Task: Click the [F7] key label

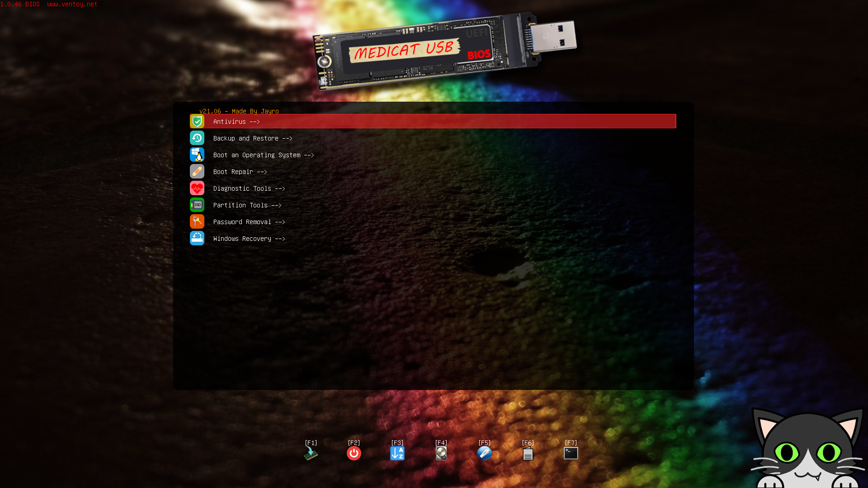Action: click(571, 443)
